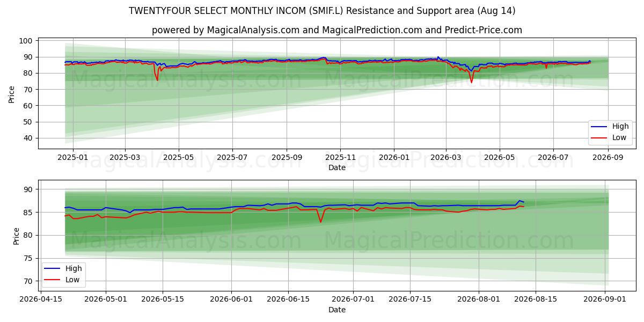
Task: Click the '2026-08-15' lower x-axis label
Action: pos(536,300)
